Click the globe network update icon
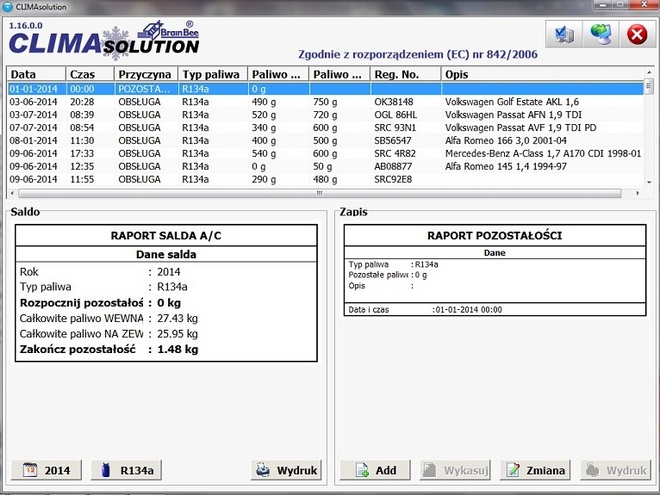 [x=599, y=36]
